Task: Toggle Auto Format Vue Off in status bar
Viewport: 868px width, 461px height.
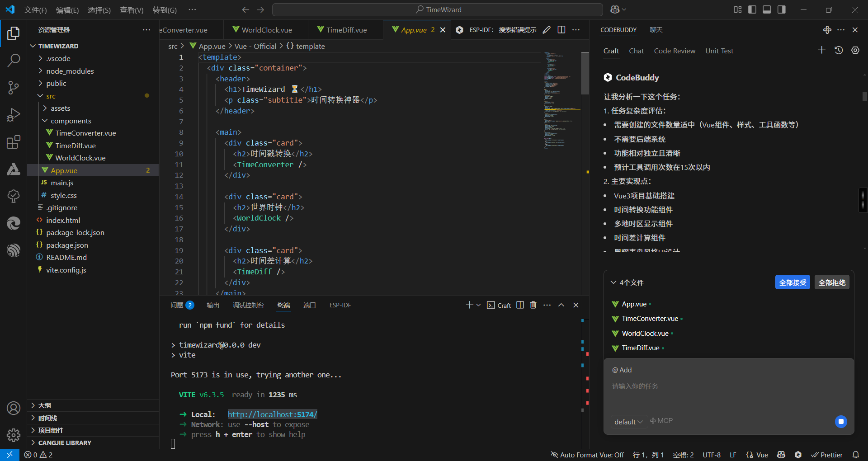Action: pos(587,455)
